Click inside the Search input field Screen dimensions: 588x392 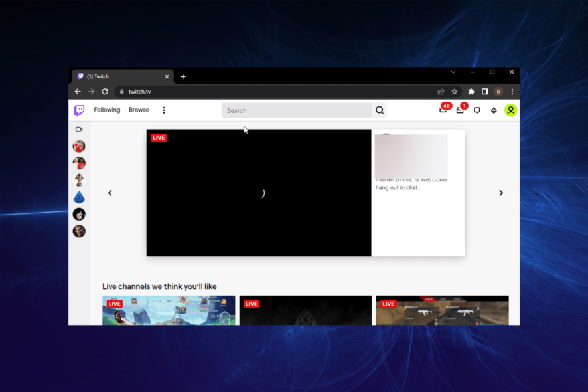pos(299,110)
